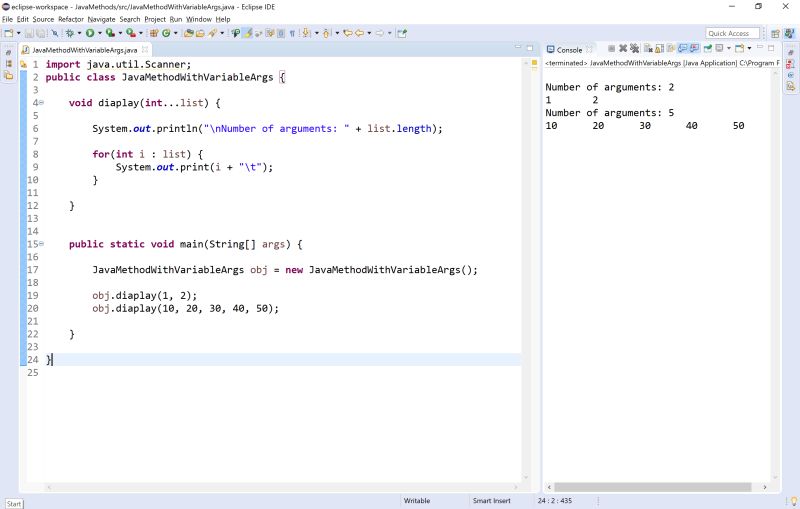Click the Search flashlight toolbar icon
Viewport: 800px width, 509px height.
[212, 33]
